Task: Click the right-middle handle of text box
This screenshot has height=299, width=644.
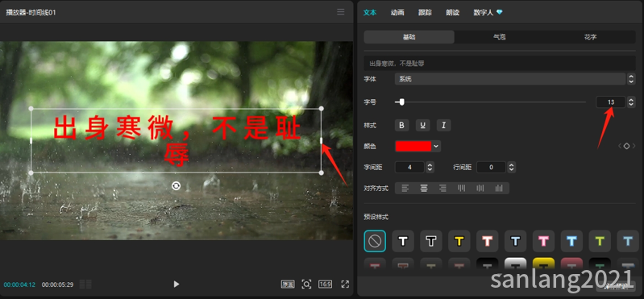Action: [x=321, y=140]
